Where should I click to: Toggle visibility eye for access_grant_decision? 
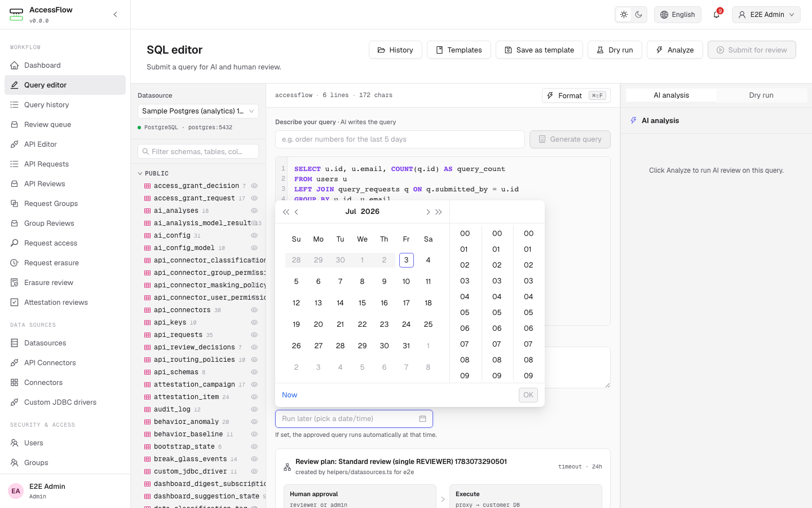pyautogui.click(x=254, y=186)
